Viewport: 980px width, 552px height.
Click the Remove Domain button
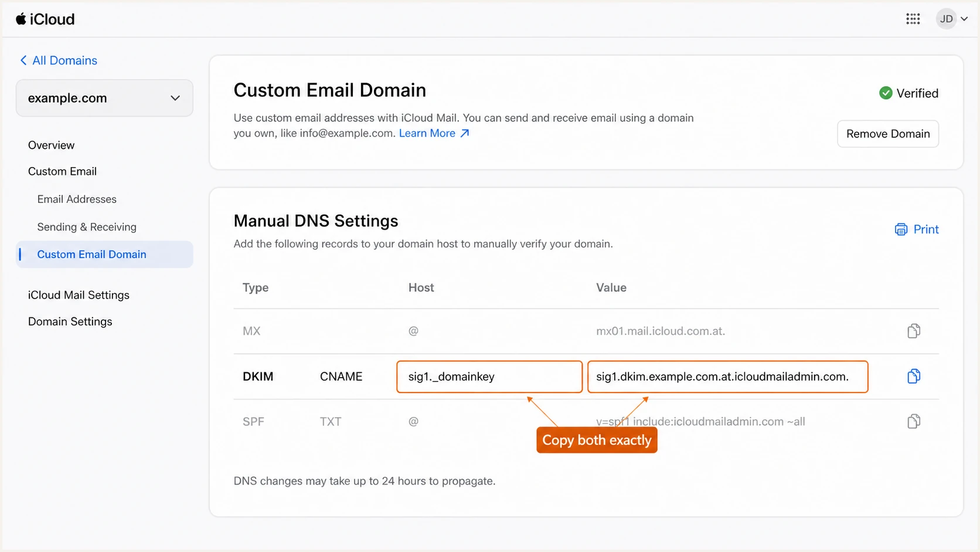click(888, 134)
